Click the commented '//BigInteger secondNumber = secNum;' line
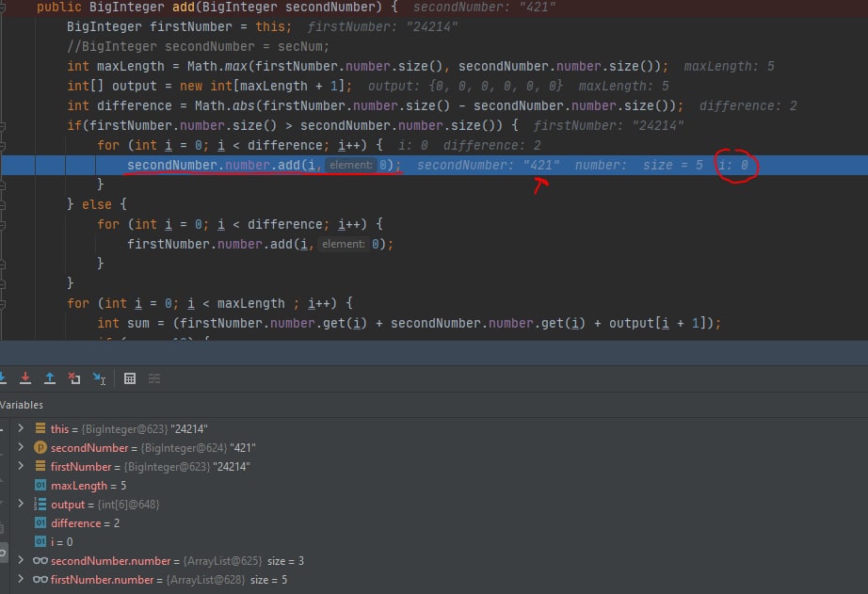 pos(198,46)
